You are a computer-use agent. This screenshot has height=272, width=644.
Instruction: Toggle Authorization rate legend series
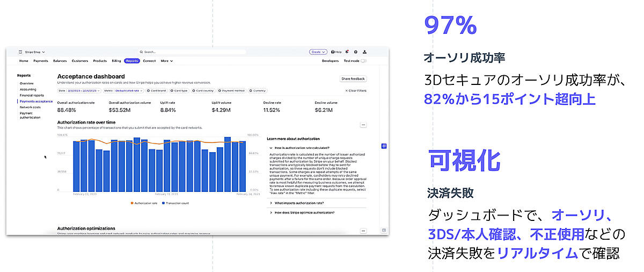[144, 203]
